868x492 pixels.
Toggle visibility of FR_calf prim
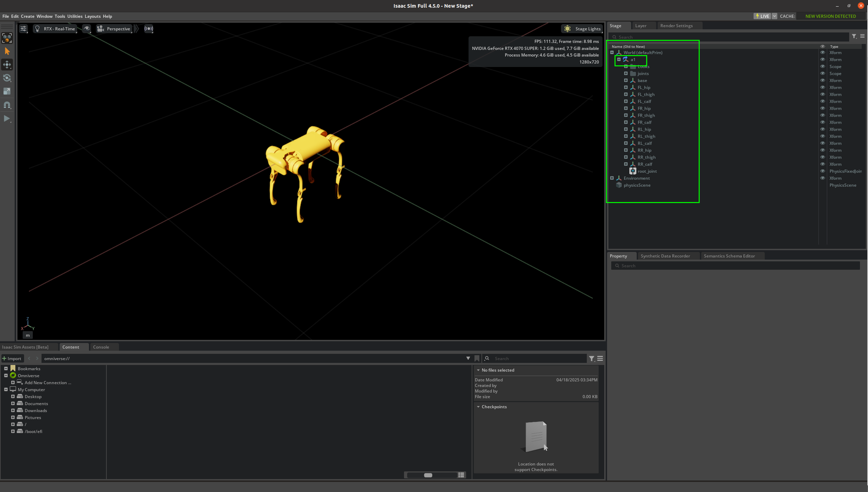point(823,122)
